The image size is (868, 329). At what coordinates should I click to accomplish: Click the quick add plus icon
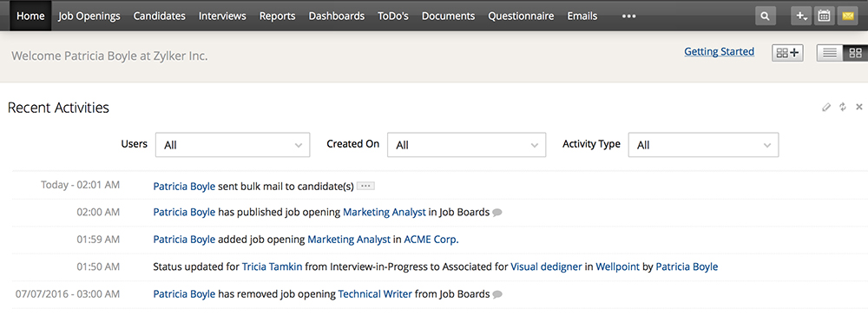click(x=800, y=16)
